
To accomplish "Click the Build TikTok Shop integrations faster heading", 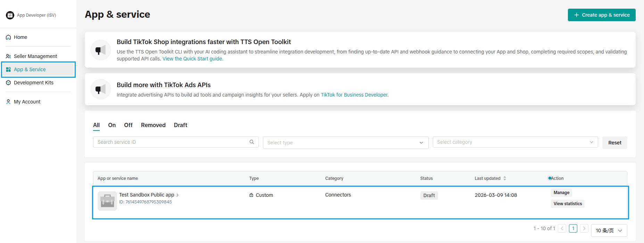I will 204,42.
